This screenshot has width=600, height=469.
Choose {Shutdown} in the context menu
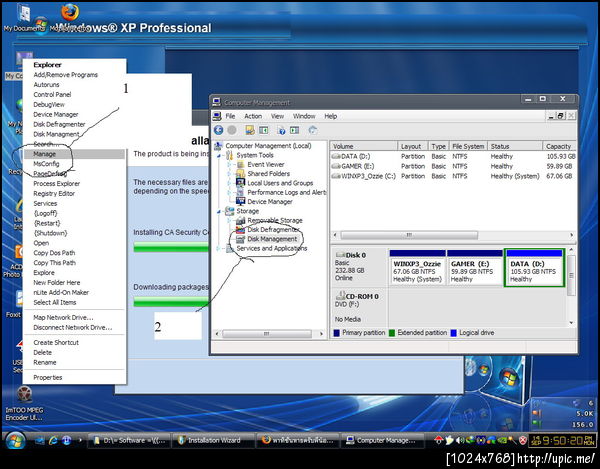pos(74,233)
